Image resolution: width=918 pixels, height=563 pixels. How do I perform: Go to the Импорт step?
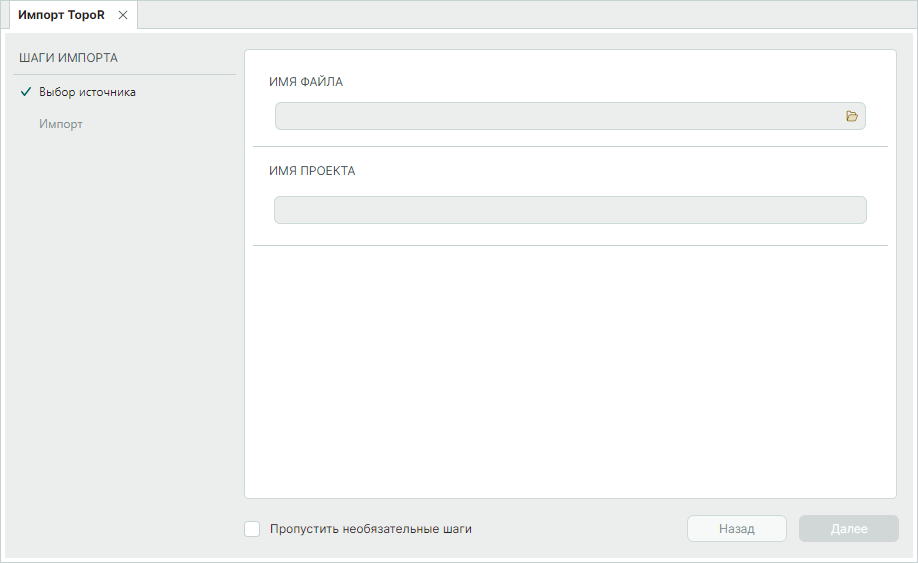61,124
